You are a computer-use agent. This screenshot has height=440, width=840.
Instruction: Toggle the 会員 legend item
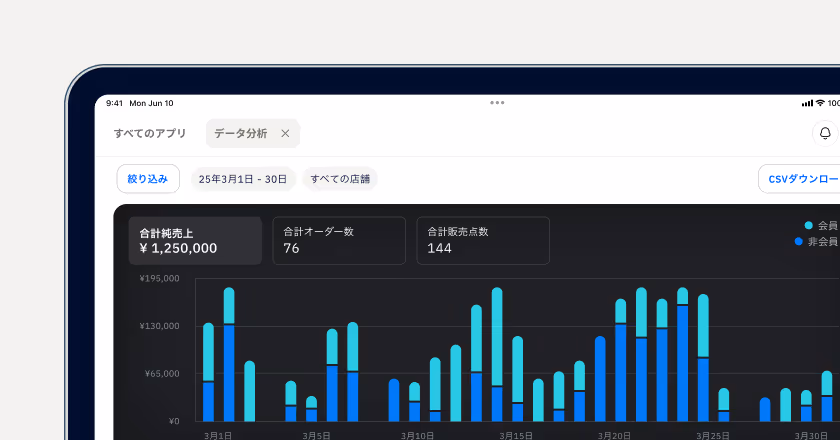pos(821,226)
